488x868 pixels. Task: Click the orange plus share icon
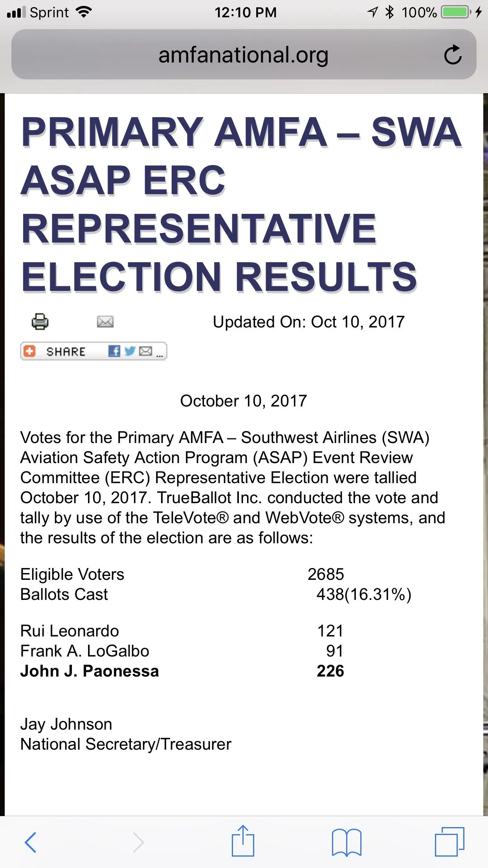[x=29, y=351]
